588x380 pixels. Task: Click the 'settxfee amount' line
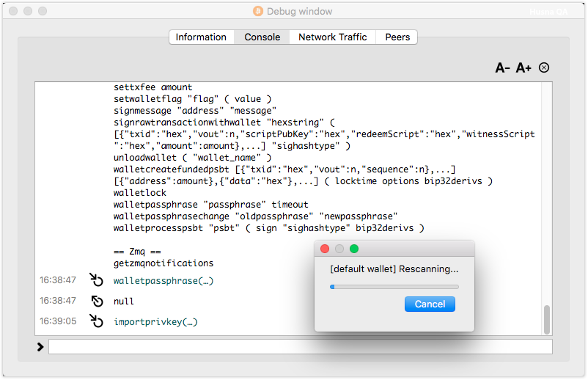click(153, 87)
